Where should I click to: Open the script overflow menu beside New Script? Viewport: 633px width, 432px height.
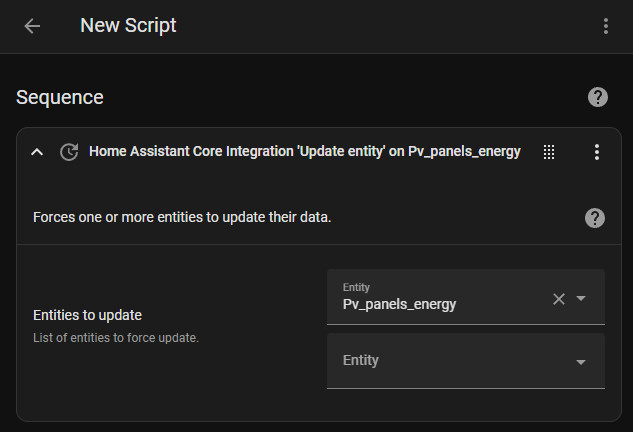(606, 26)
